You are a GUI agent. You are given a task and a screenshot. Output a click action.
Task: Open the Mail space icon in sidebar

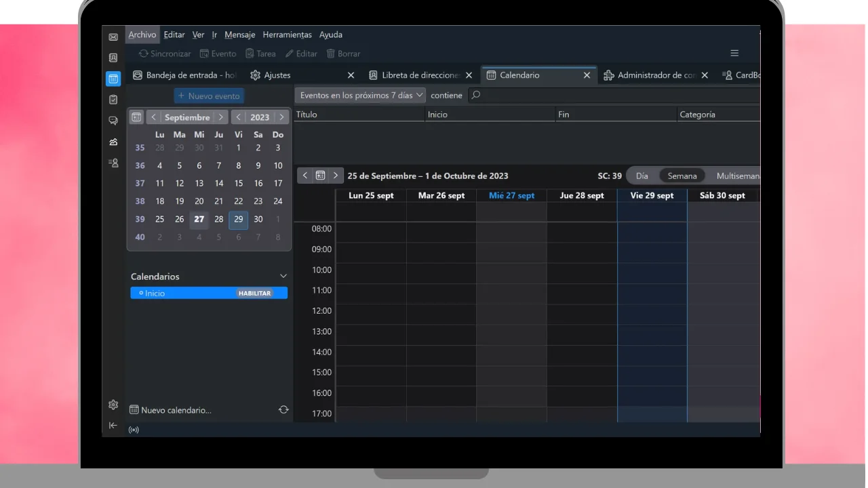tap(113, 37)
